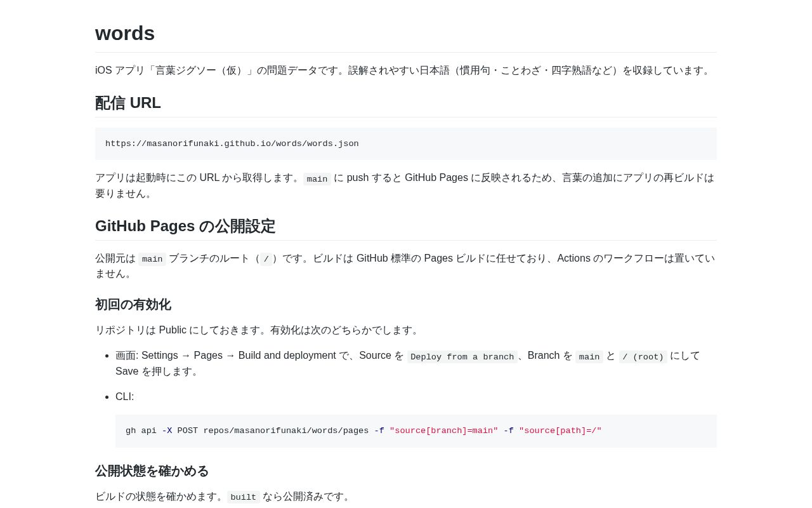The height and width of the screenshot is (508, 812).
Task: Click the "built" inline code word
Action: pos(244,497)
